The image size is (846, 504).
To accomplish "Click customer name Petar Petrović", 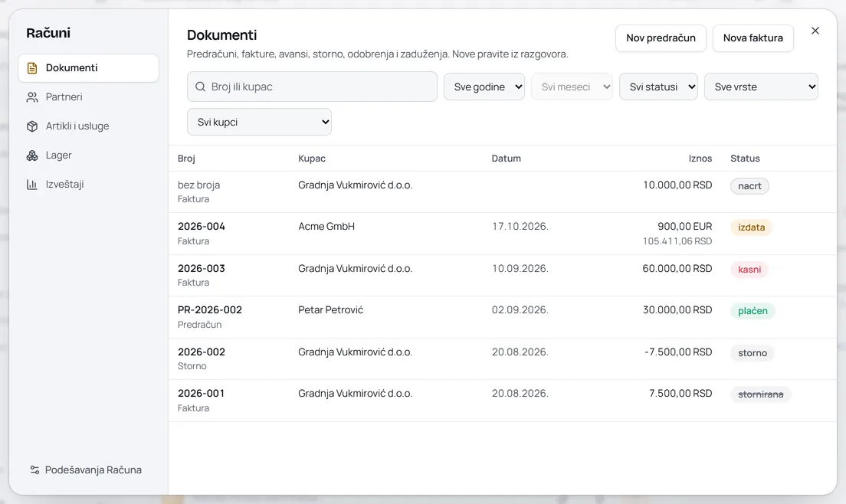I will [x=331, y=310].
